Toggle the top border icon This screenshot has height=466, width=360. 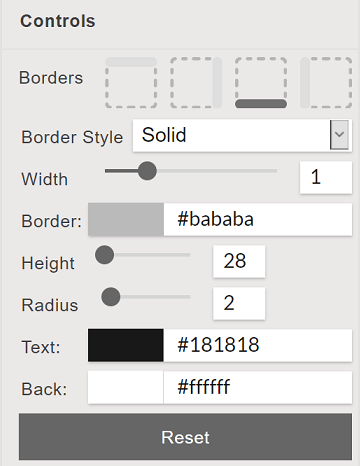[131, 83]
